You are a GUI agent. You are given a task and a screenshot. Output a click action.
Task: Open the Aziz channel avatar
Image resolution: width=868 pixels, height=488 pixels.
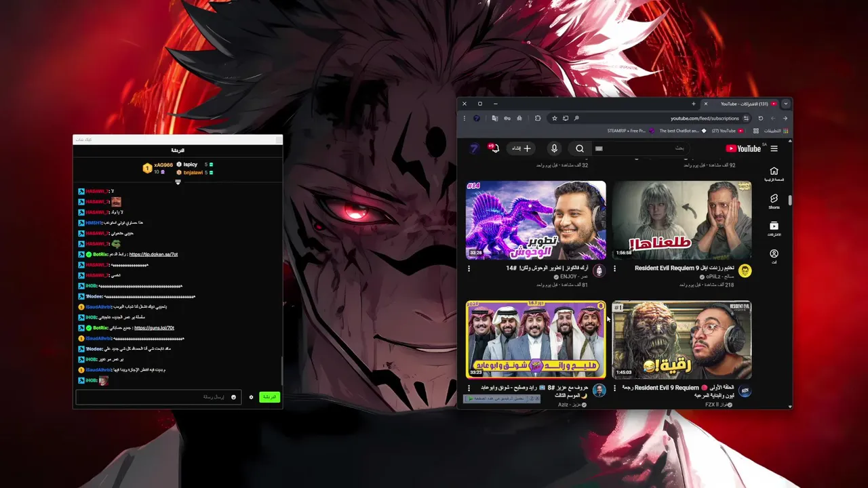coord(599,390)
